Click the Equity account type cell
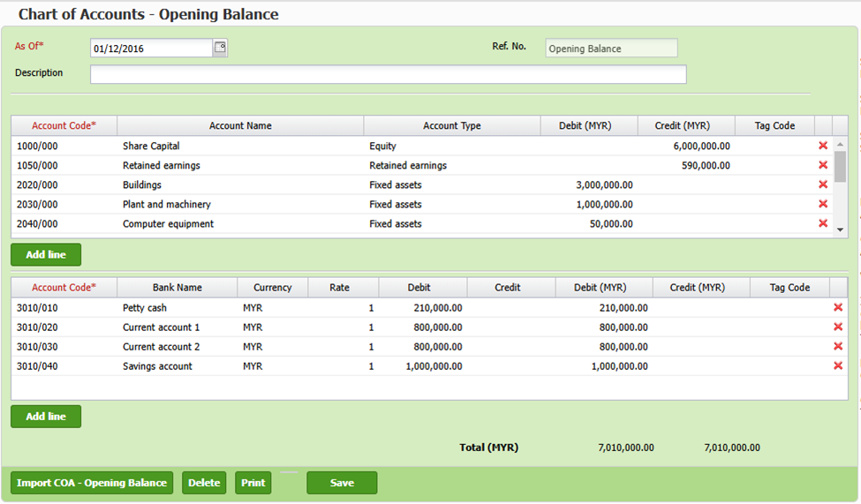Viewport: 861px width, 504px height. [452, 146]
